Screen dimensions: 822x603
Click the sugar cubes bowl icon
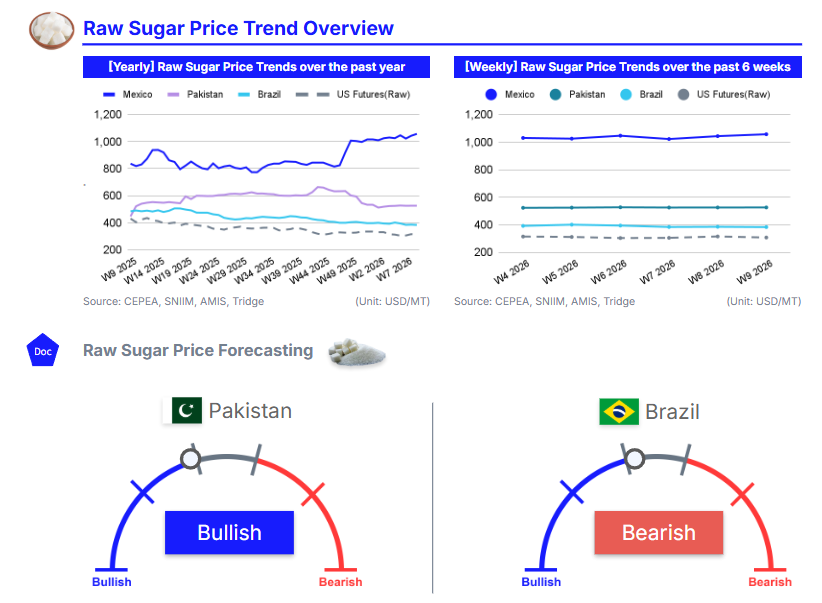53,29
